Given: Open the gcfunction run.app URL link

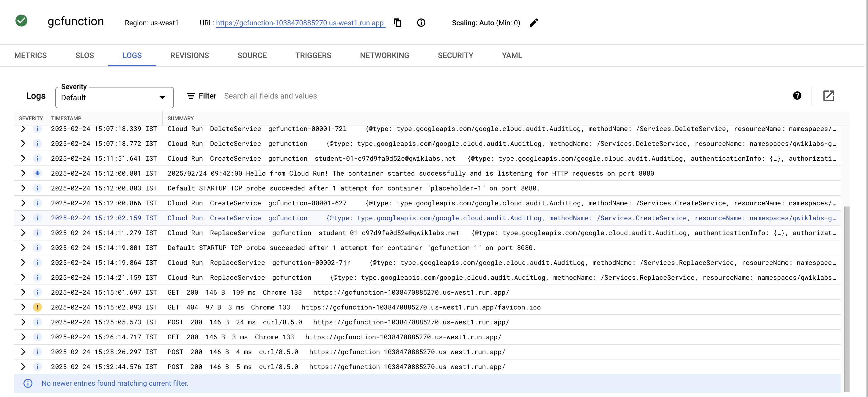Looking at the screenshot, I should tap(300, 23).
